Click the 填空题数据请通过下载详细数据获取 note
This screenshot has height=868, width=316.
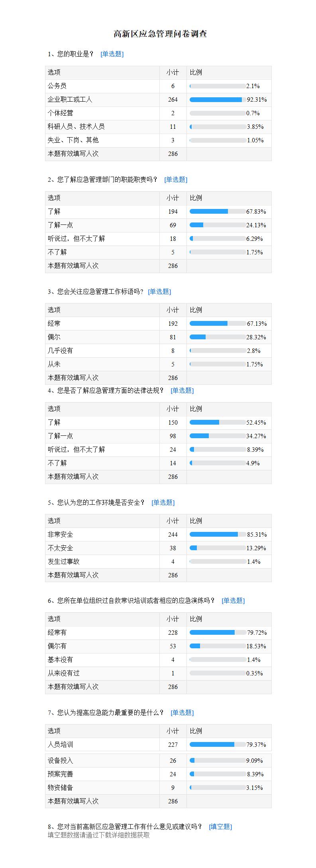(99, 835)
